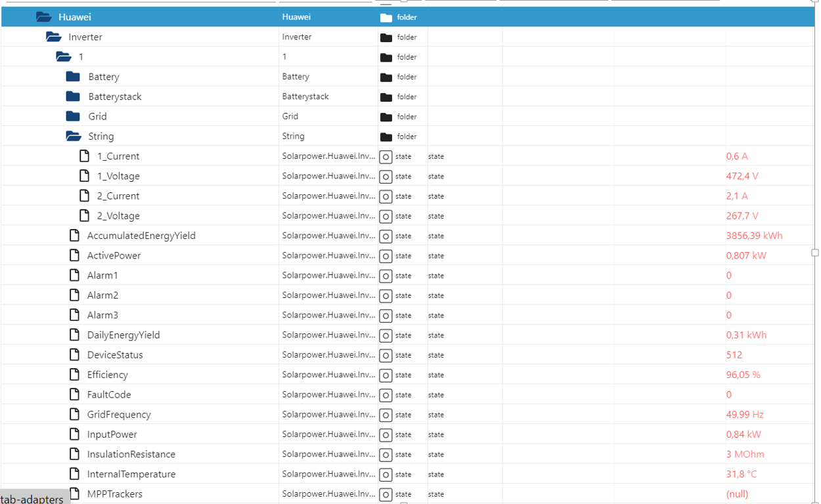
Task: Click the black folder type icon in Huawei row
Action: 386,18
